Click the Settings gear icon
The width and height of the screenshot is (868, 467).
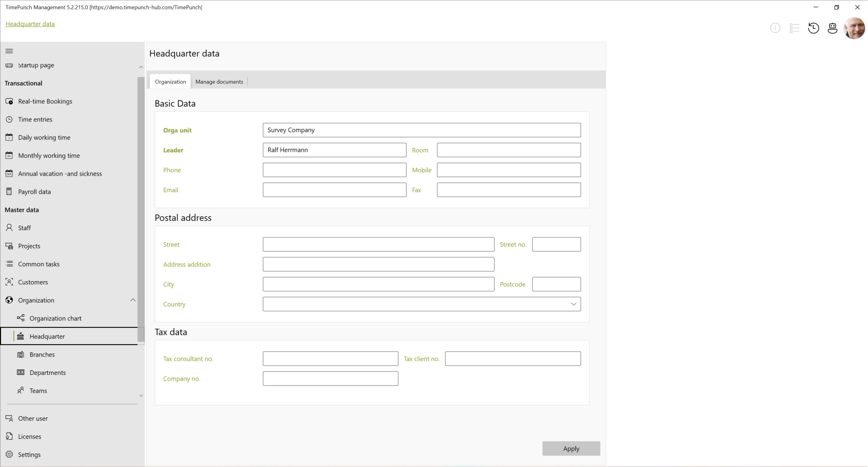pyautogui.click(x=9, y=455)
